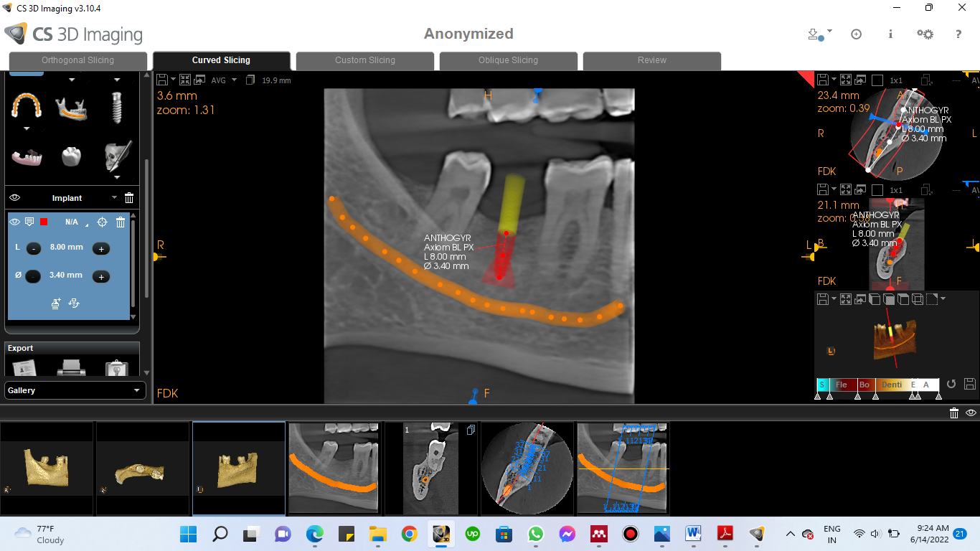The image size is (980, 551).
Task: Toggle cross-section view square frame option
Action: [877, 189]
